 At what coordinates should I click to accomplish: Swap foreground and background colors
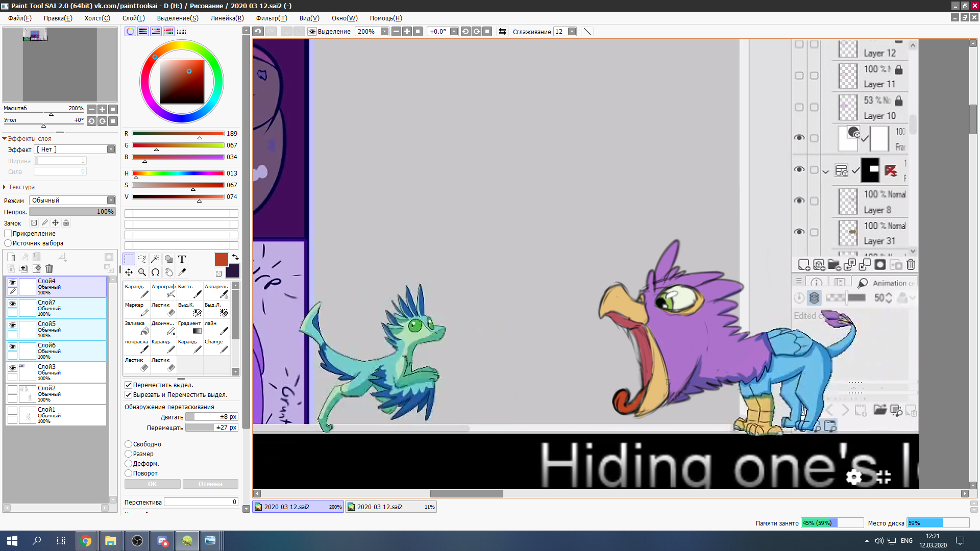[235, 257]
